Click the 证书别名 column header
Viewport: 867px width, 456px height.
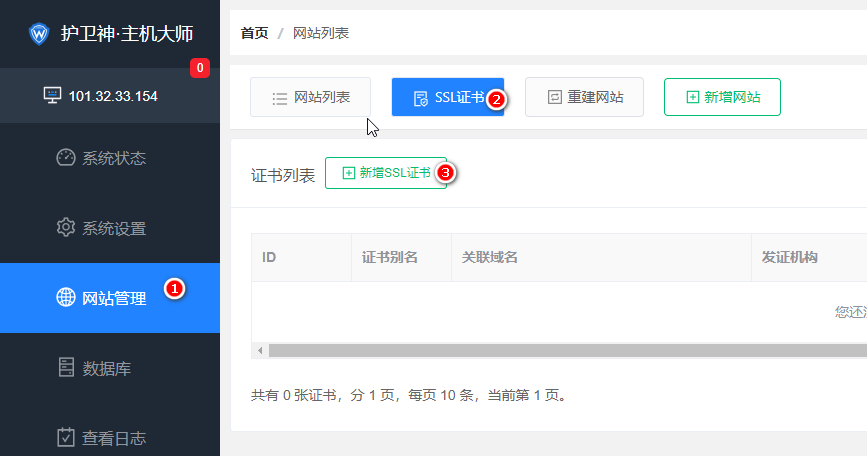(389, 257)
